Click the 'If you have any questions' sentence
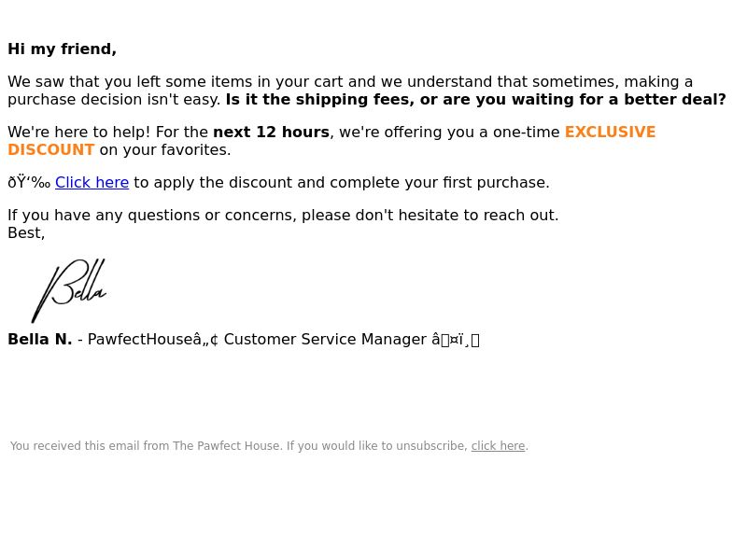 click(283, 216)
